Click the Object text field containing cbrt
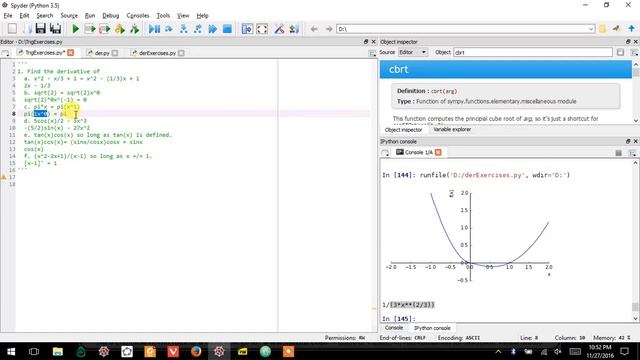 533,52
